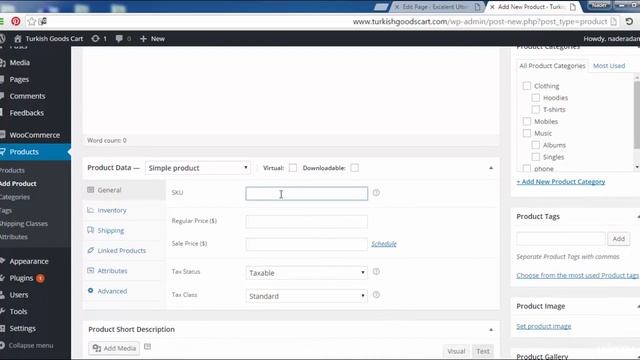The height and width of the screenshot is (360, 640).
Task: Click the browser reload icon
Action: (x=629, y=21)
